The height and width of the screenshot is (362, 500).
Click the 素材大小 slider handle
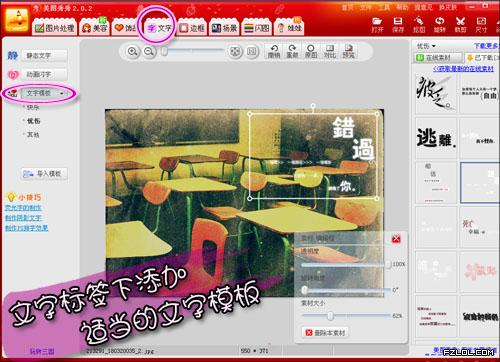[330, 316]
